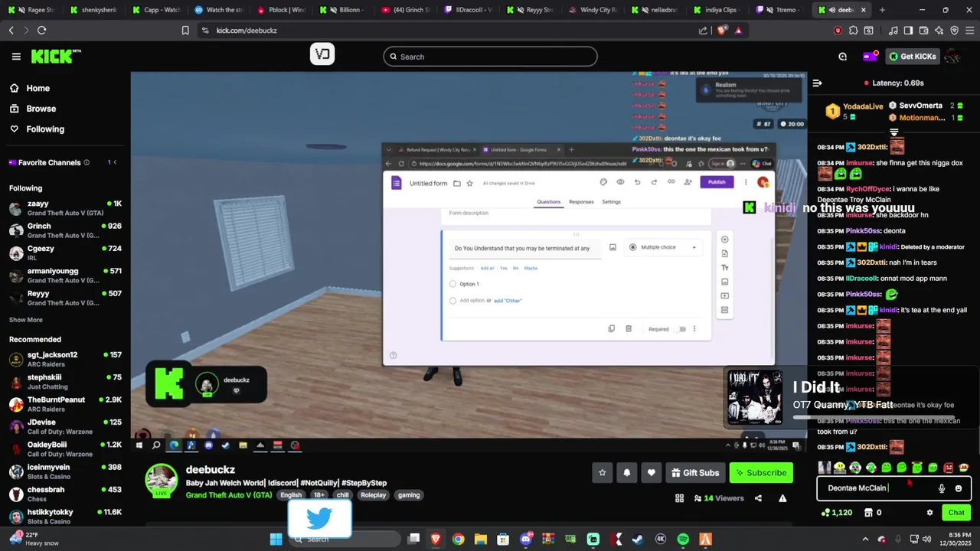Viewport: 980px width, 551px height.
Task: Open Brave wallet icon
Action: pos(923,31)
